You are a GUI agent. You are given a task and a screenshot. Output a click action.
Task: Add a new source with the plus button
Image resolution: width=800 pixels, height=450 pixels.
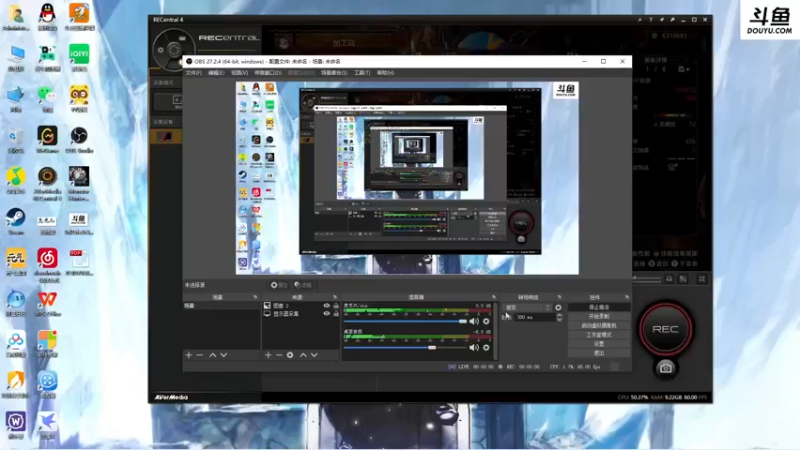[x=268, y=355]
